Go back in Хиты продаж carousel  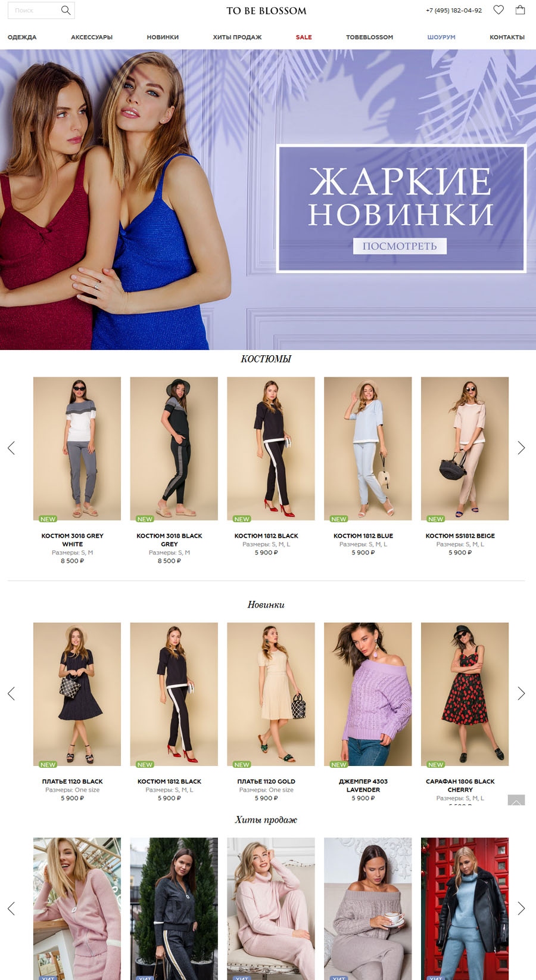[11, 908]
